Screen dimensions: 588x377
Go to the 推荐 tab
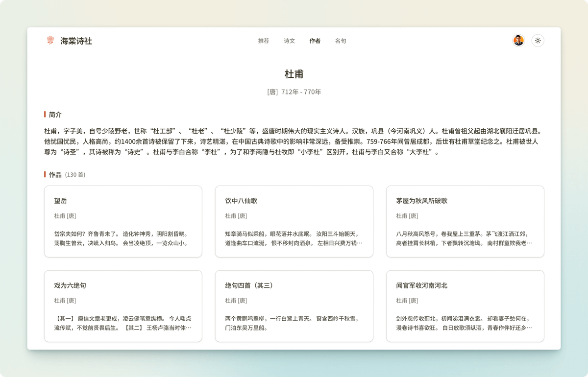point(264,41)
